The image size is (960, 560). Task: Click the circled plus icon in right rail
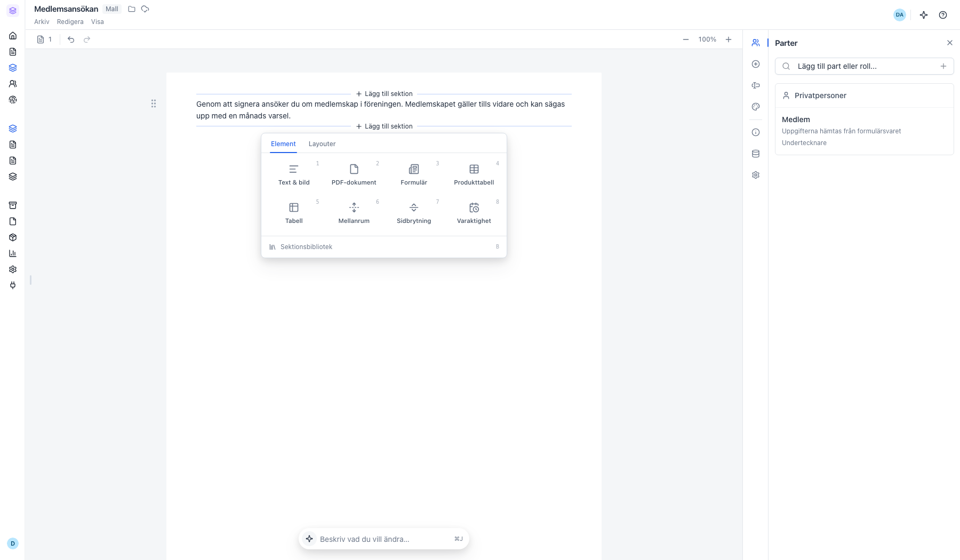[756, 64]
